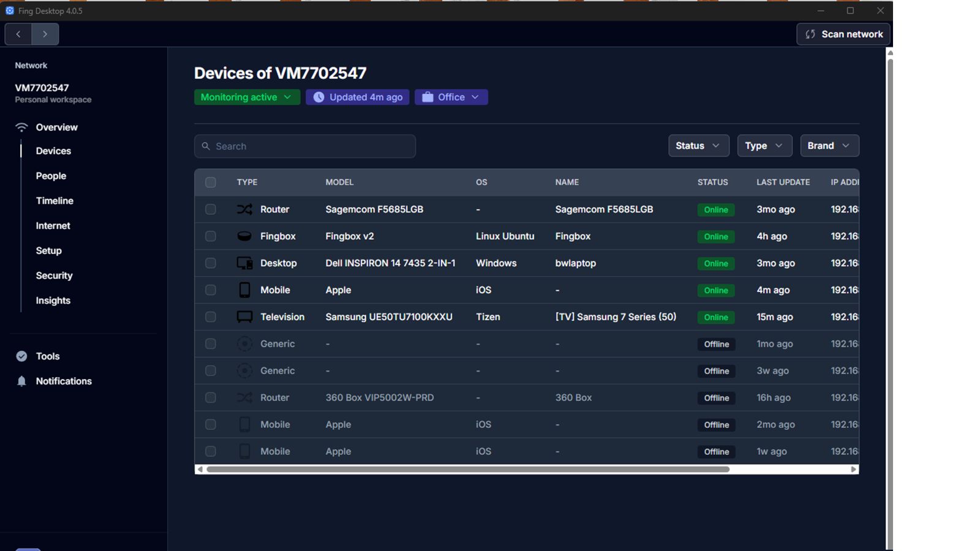980x551 pixels.
Task: Open the Status filter dropdown
Action: click(698, 146)
